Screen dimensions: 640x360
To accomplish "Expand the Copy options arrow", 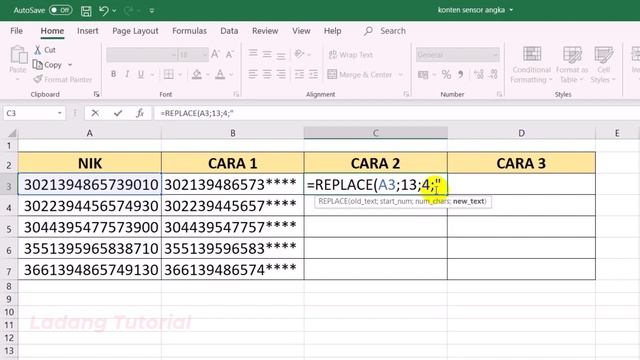I will (70, 65).
